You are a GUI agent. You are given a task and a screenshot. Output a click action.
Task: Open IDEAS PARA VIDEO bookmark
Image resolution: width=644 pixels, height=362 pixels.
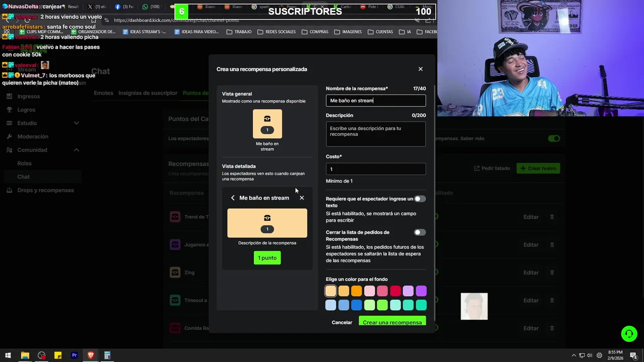(x=196, y=32)
